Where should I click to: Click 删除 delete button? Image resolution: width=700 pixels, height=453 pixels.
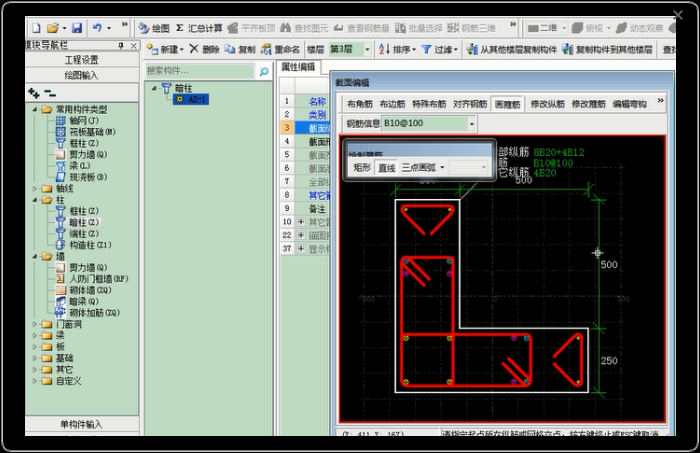point(204,49)
